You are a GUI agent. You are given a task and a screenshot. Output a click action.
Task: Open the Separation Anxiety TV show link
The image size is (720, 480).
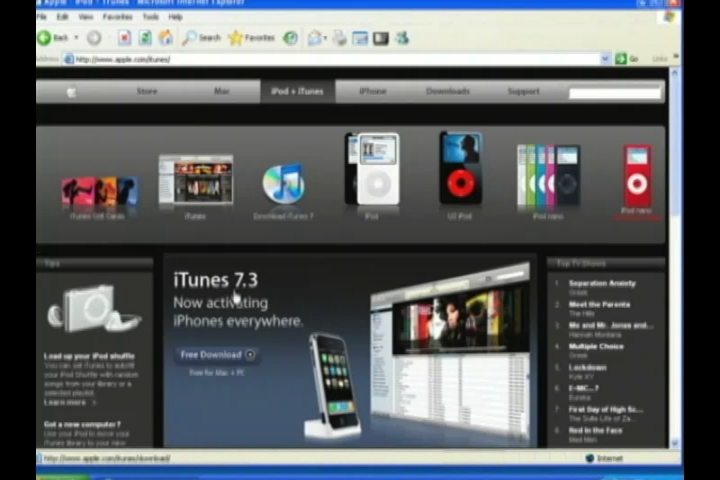tap(602, 283)
